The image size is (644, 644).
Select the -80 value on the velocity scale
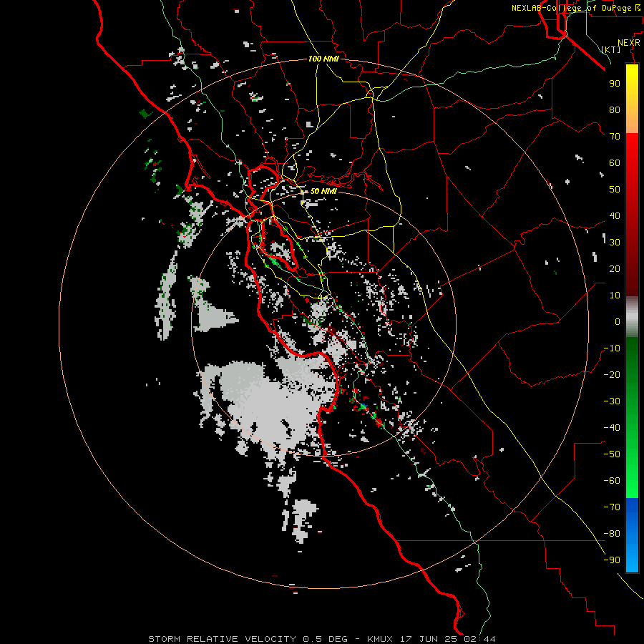pyautogui.click(x=612, y=534)
